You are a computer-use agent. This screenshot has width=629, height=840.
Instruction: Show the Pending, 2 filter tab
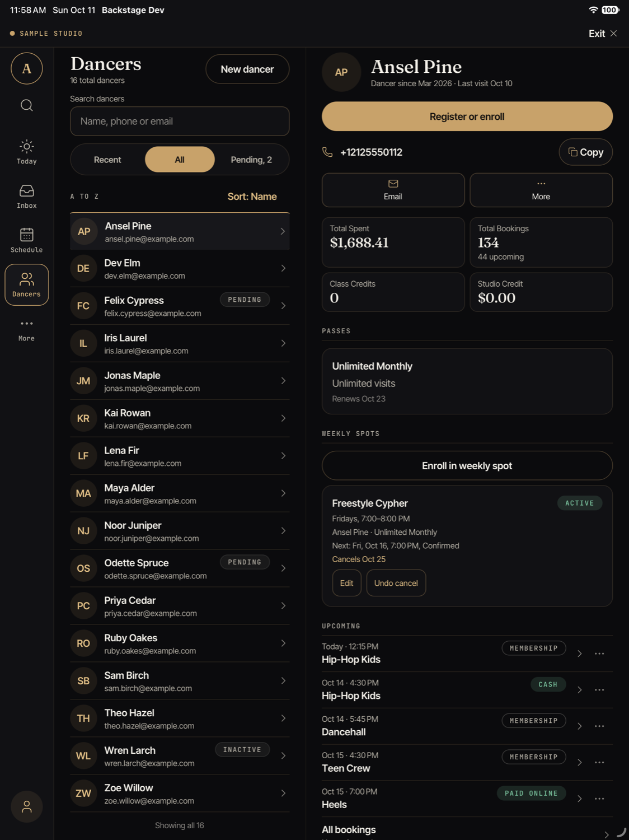(x=251, y=160)
